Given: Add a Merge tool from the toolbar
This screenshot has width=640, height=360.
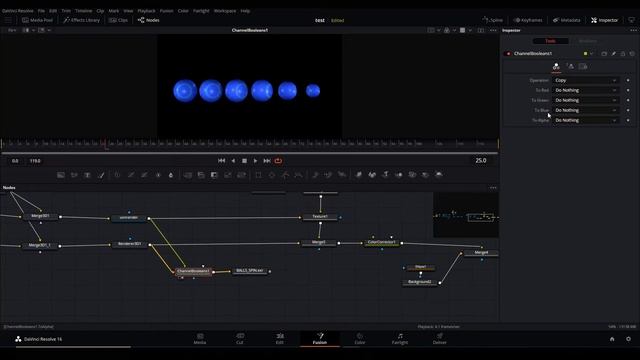Looking at the screenshot, I should (x=188, y=175).
